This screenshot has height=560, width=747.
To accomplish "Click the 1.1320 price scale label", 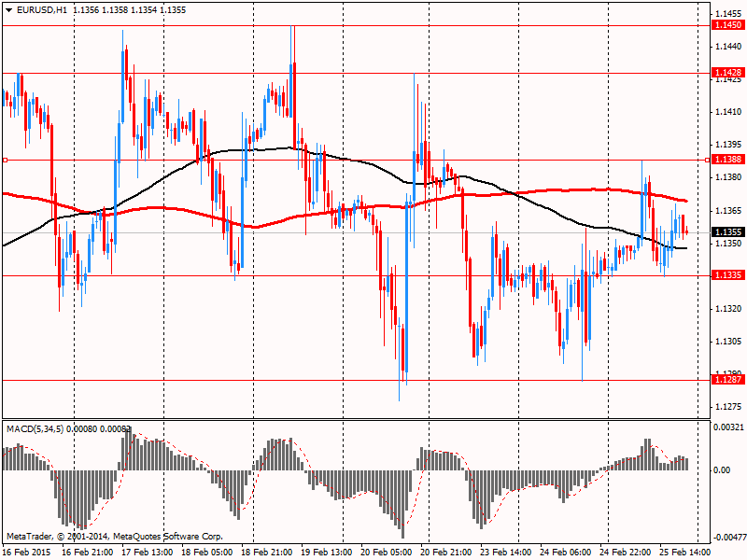I will tap(726, 309).
